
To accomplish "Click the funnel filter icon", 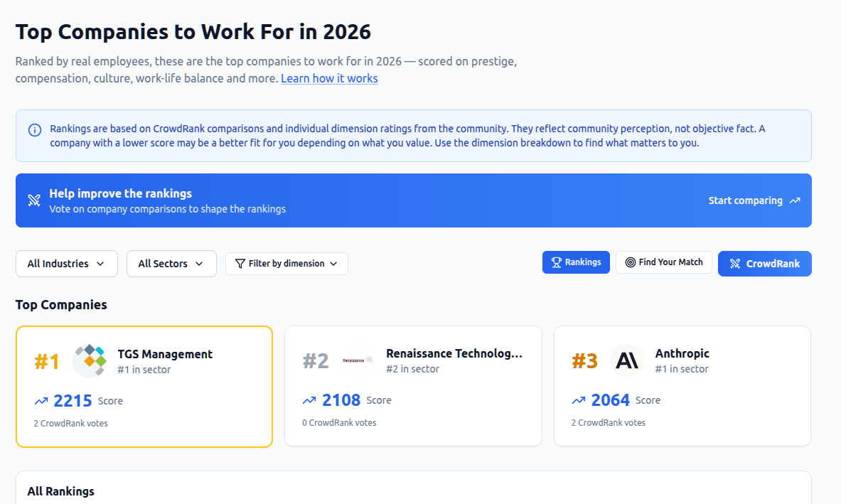I will pos(240,264).
